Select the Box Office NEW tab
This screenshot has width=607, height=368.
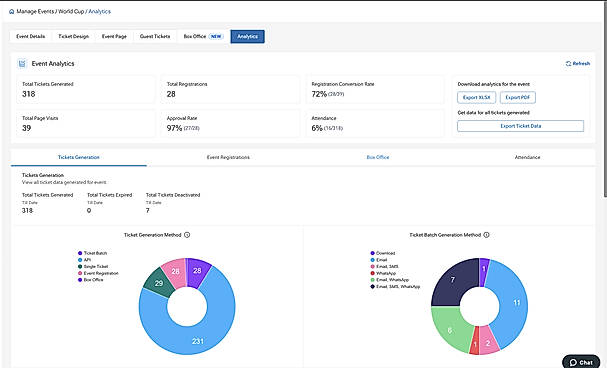click(x=203, y=36)
